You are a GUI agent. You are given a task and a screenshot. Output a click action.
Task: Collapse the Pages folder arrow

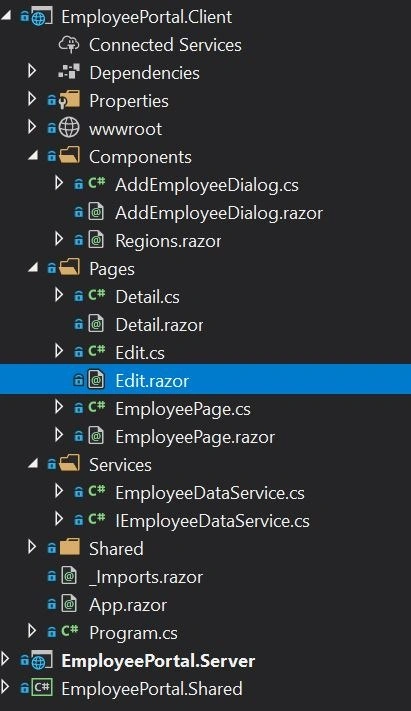[x=33, y=268]
